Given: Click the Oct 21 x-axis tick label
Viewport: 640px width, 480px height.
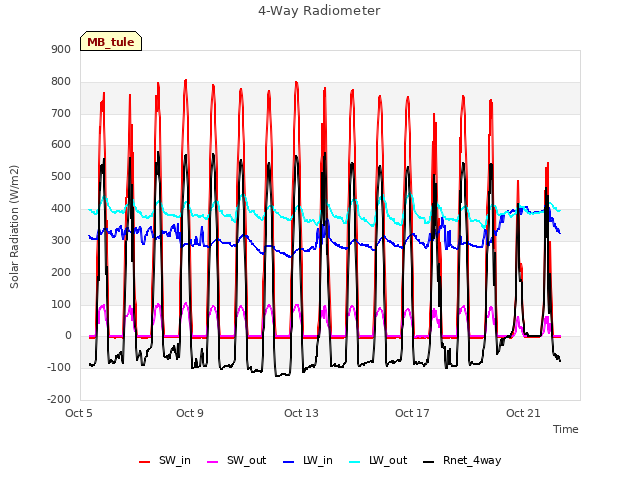Looking at the screenshot, I should 523,413.
